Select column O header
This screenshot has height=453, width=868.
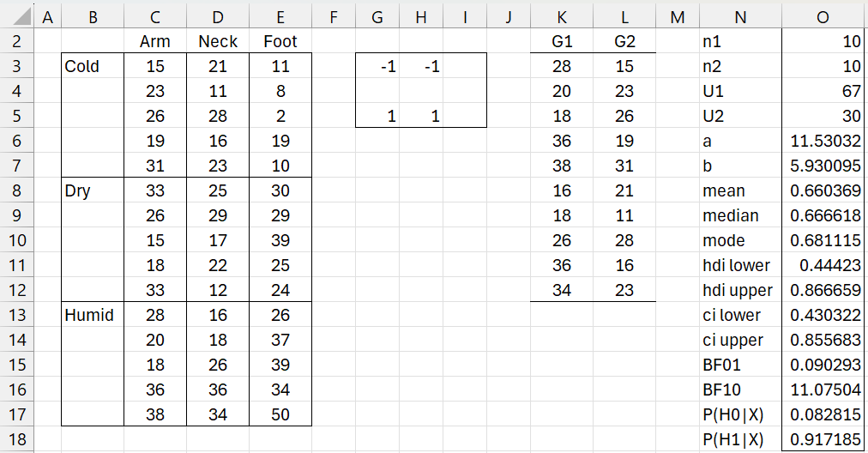[824, 15]
